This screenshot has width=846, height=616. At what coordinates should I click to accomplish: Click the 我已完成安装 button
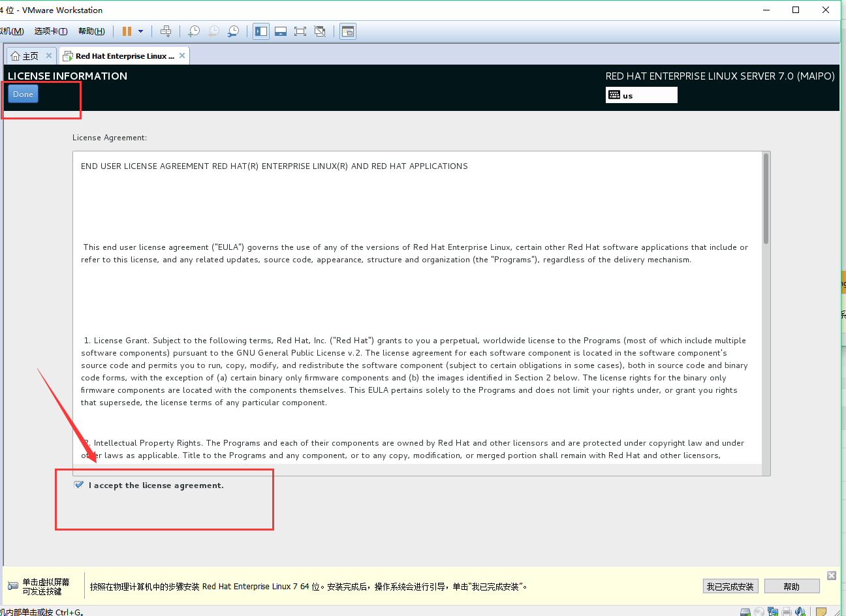[x=730, y=587]
